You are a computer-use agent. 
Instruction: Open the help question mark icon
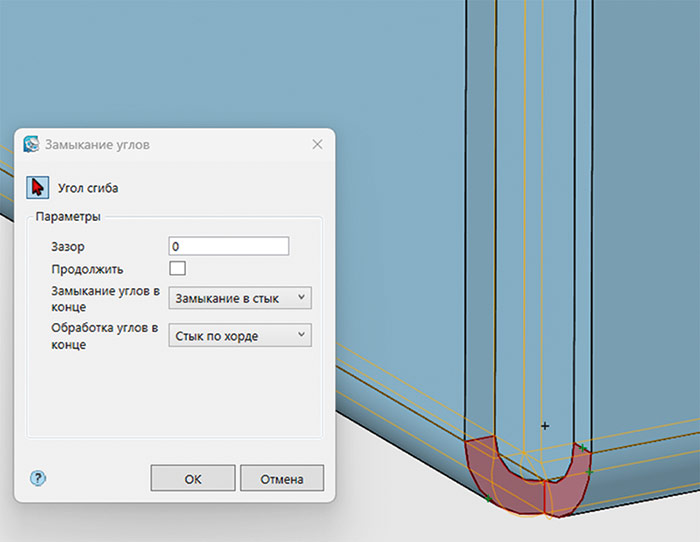tap(39, 478)
